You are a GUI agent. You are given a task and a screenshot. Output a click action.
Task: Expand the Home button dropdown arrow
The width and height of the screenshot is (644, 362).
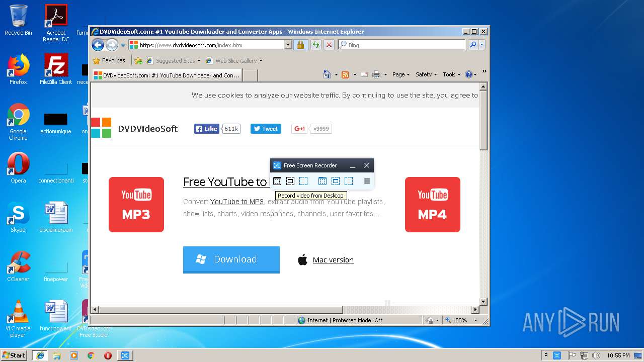click(x=336, y=74)
